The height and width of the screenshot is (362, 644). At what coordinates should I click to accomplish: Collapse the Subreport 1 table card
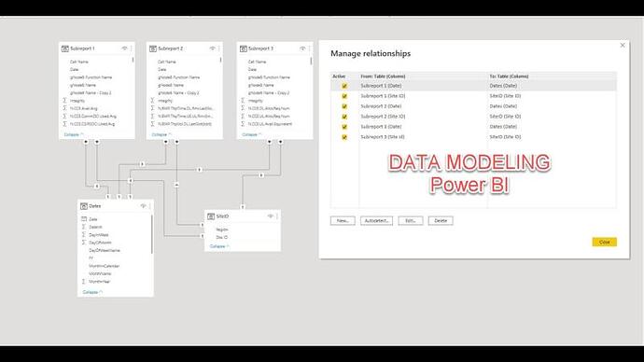click(x=74, y=134)
